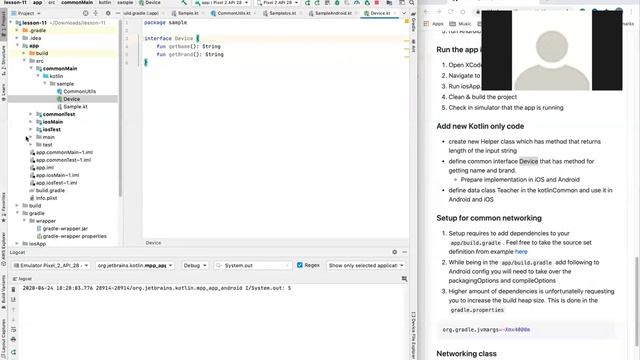The width and height of the screenshot is (640, 360).
Task: Click the Project tree vertical scrollbar
Action: [120, 108]
